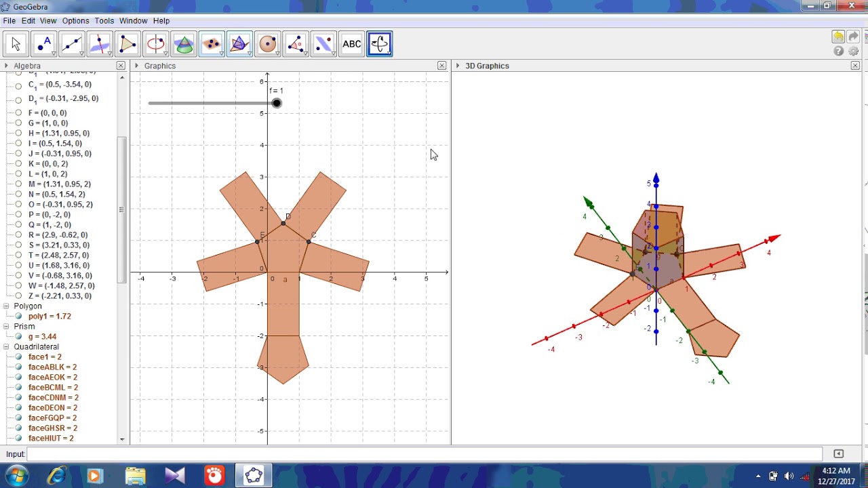The height and width of the screenshot is (488, 868).
Task: Click the yellow Undo arrow
Action: pyautogui.click(x=838, y=37)
